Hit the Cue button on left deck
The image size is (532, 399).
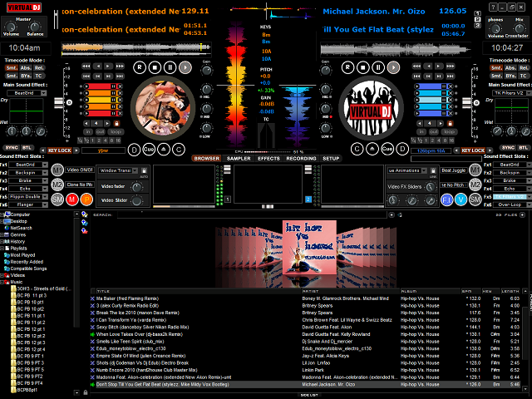[x=149, y=150]
